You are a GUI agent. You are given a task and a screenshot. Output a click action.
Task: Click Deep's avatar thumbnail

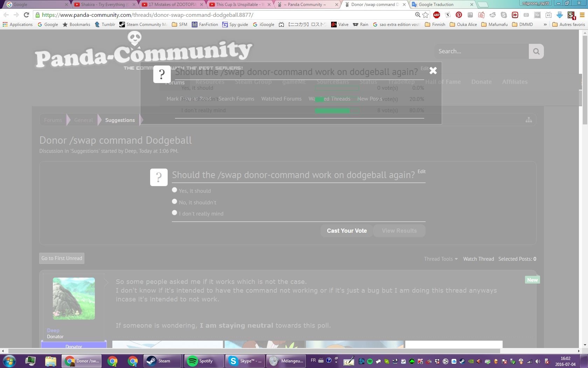click(74, 299)
